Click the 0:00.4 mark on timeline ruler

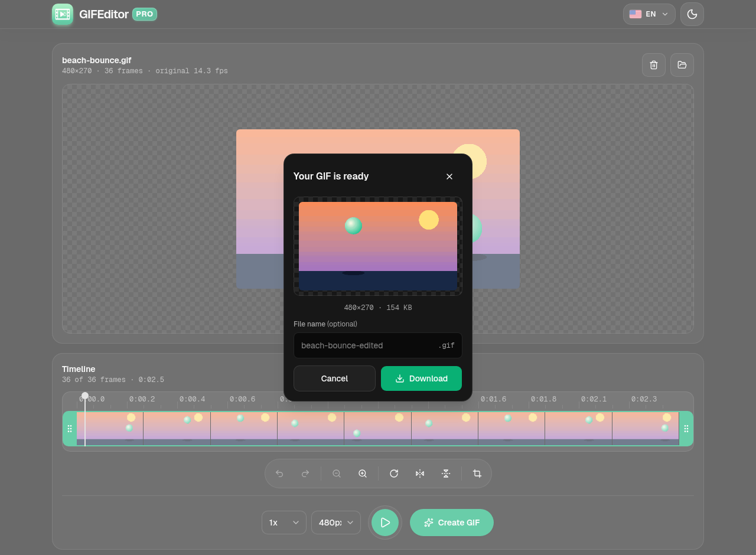pyautogui.click(x=193, y=399)
